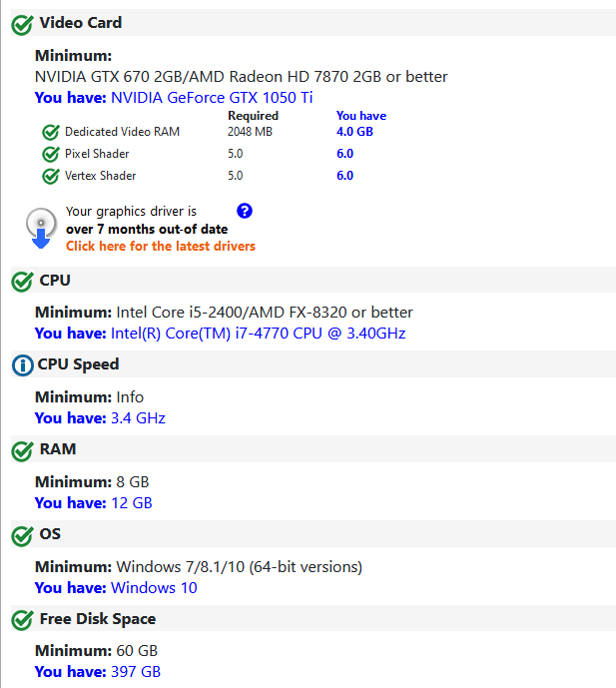Image resolution: width=616 pixels, height=688 pixels.
Task: Click the 'CPU' heading above the Intel Core i5-2400 line
Action: [55, 281]
